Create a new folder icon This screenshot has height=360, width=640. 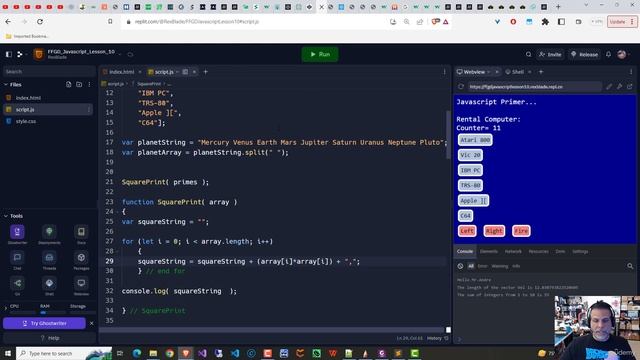point(79,84)
